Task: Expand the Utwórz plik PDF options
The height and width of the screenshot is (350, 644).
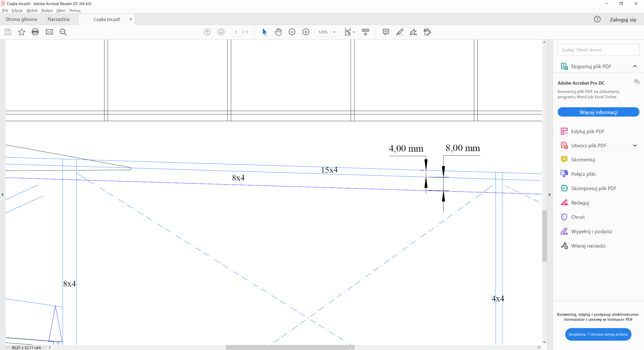Action: click(x=635, y=146)
